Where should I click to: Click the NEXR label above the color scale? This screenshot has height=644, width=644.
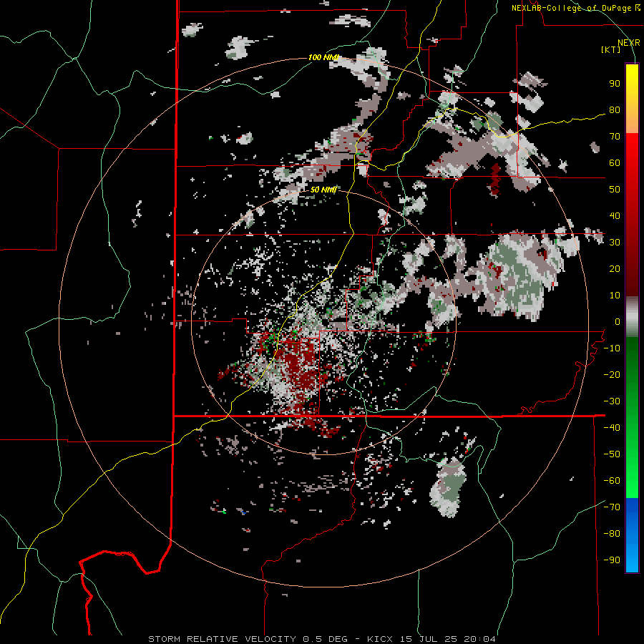click(x=628, y=43)
